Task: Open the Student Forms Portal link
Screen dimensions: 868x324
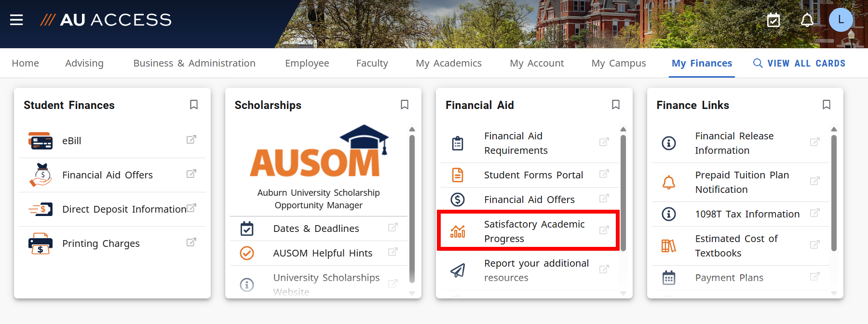Action: [533, 175]
